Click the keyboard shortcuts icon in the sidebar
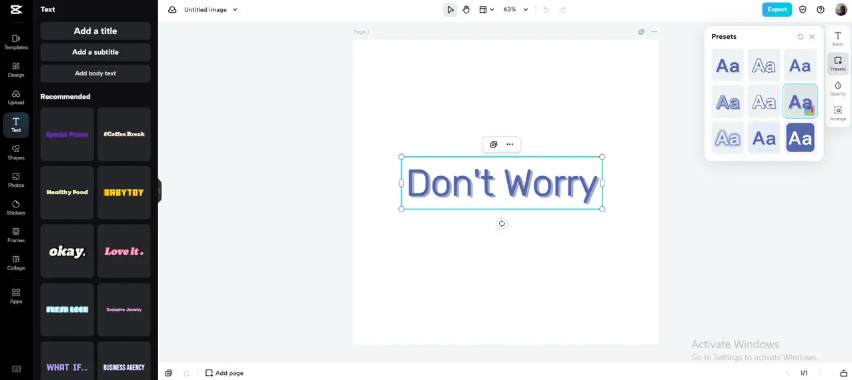The image size is (852, 380). [16, 369]
